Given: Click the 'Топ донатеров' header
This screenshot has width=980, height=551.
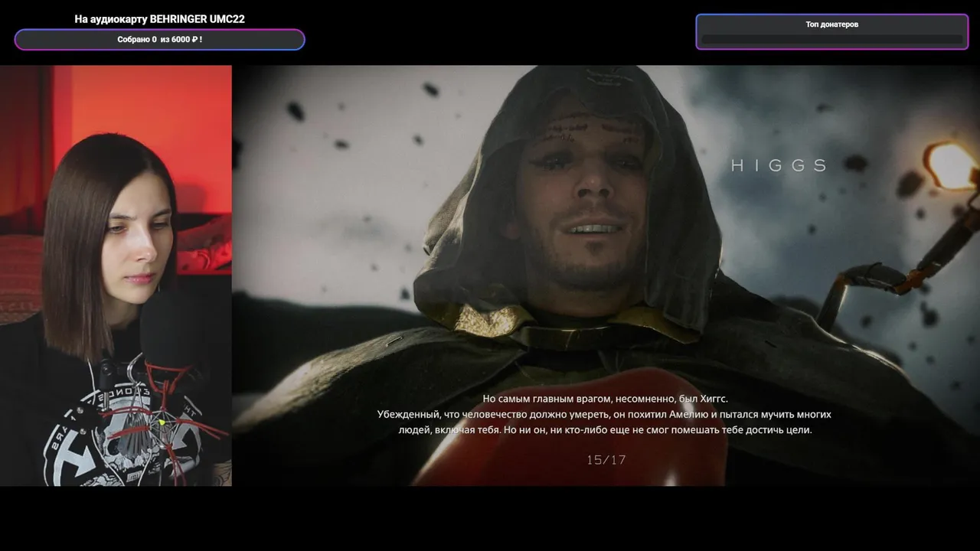Looking at the screenshot, I should pos(831,24).
